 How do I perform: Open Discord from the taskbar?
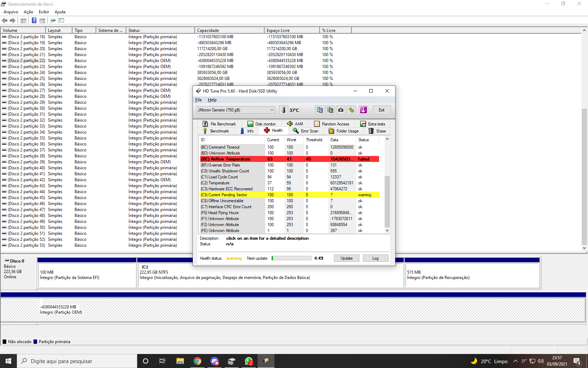pyautogui.click(x=215, y=361)
